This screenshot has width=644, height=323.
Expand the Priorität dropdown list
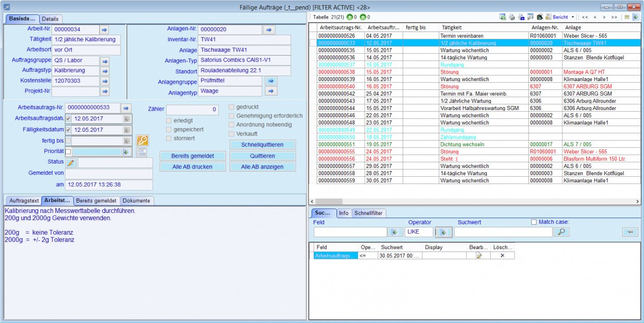coord(126,152)
